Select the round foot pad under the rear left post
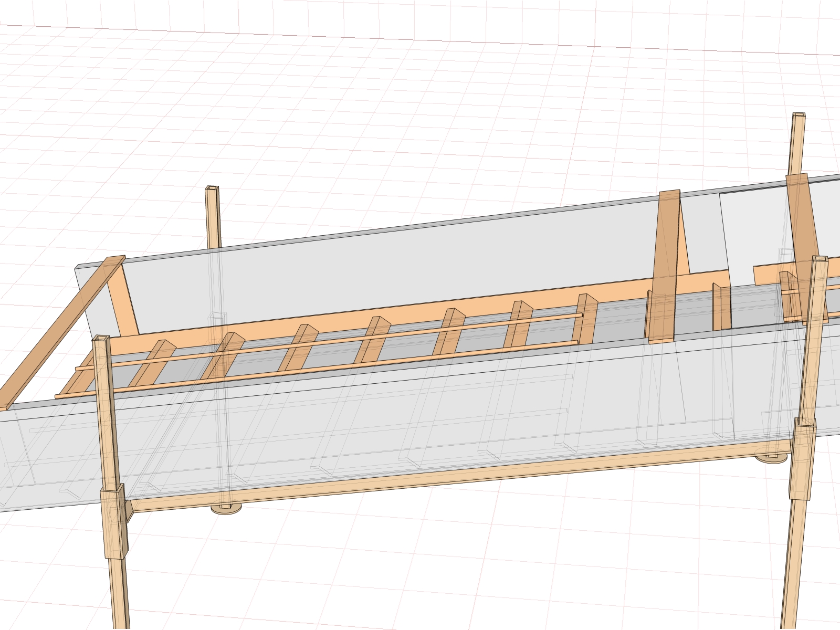840x630 pixels. pos(226,508)
